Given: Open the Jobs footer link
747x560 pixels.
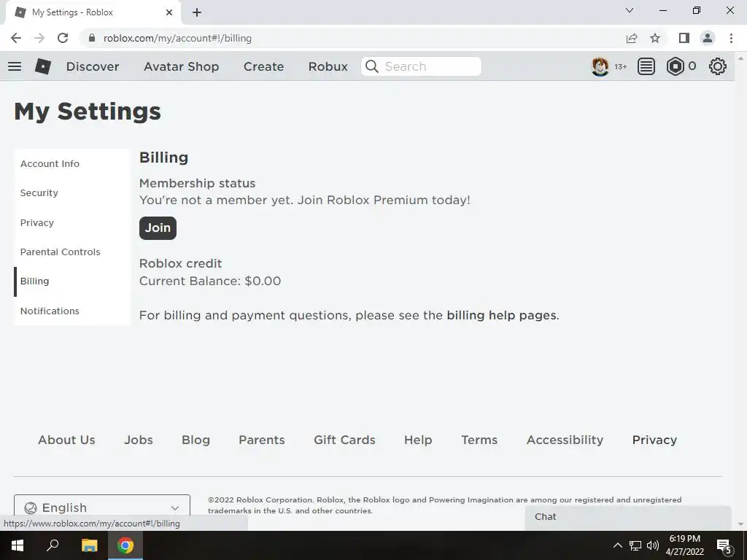Looking at the screenshot, I should (x=139, y=440).
